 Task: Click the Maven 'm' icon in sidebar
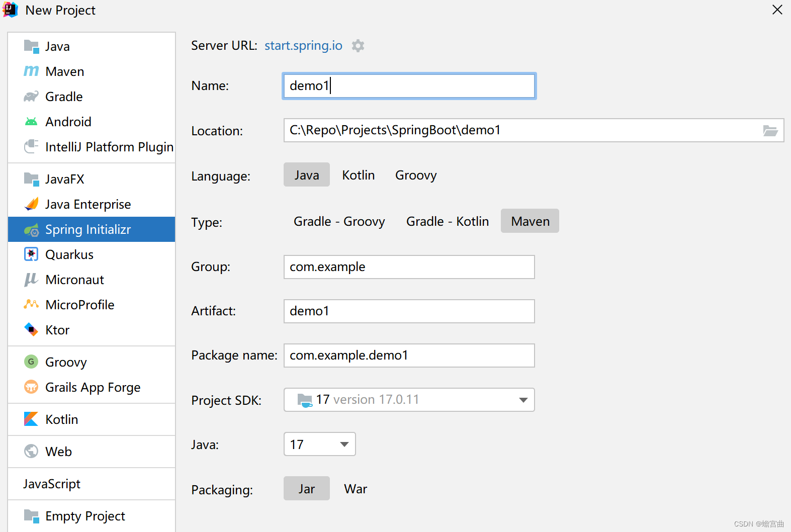(x=31, y=71)
